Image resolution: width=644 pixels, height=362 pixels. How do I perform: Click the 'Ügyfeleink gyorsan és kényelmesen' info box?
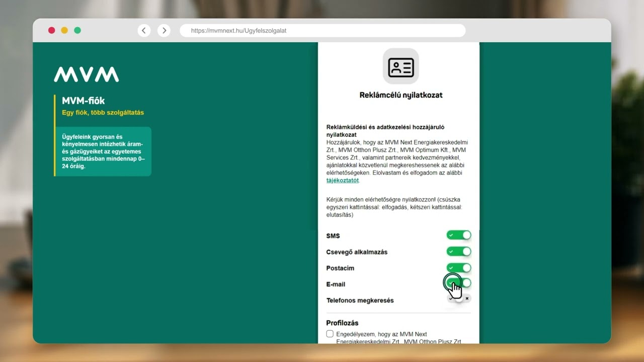[x=103, y=151]
